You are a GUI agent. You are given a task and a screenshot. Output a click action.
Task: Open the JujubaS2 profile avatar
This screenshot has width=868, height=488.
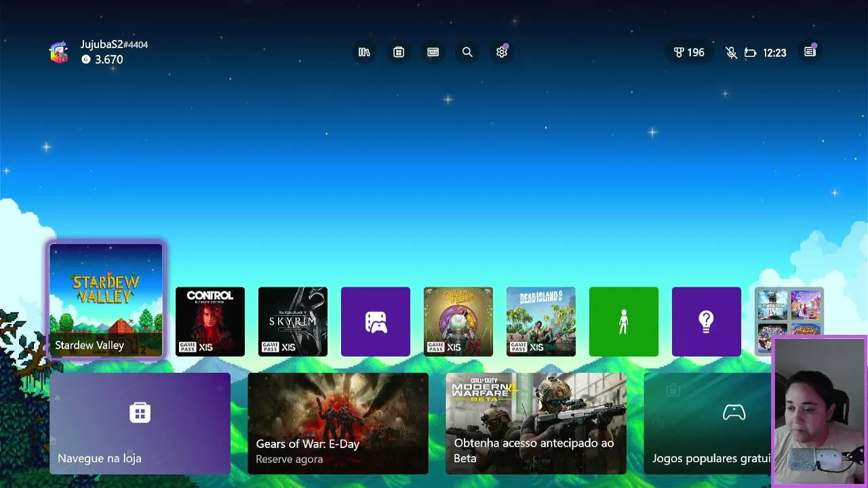[59, 52]
